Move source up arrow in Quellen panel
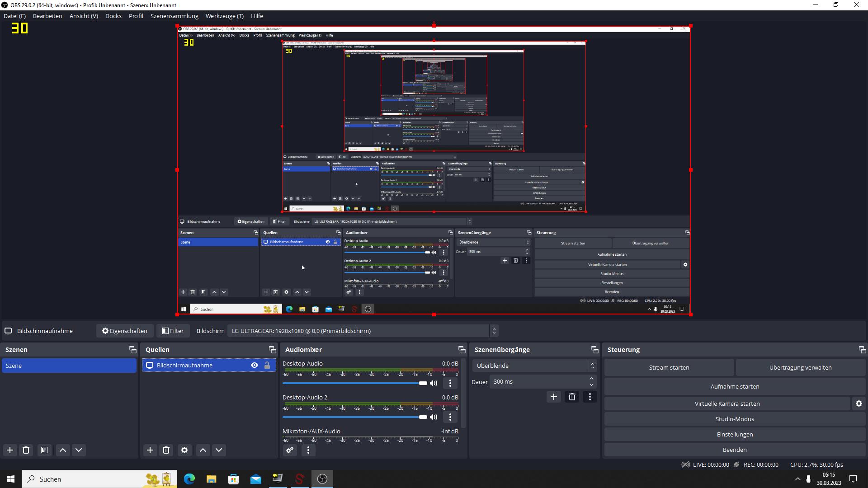This screenshot has height=488, width=868. [x=203, y=450]
